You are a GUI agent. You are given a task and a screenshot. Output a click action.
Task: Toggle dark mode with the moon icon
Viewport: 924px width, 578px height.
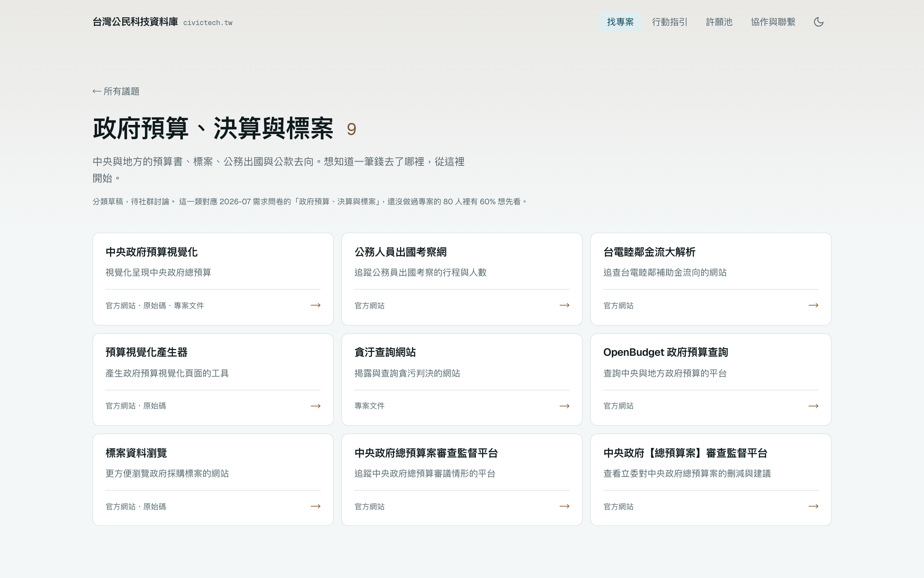pyautogui.click(x=818, y=22)
